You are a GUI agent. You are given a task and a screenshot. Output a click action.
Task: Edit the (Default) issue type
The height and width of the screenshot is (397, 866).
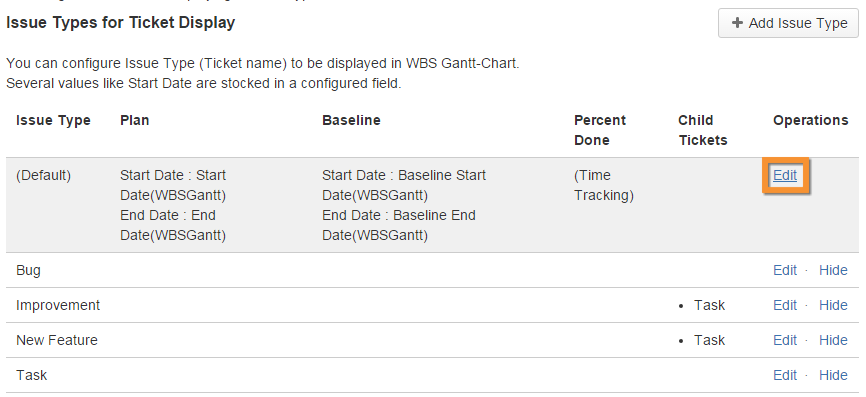pyautogui.click(x=785, y=176)
